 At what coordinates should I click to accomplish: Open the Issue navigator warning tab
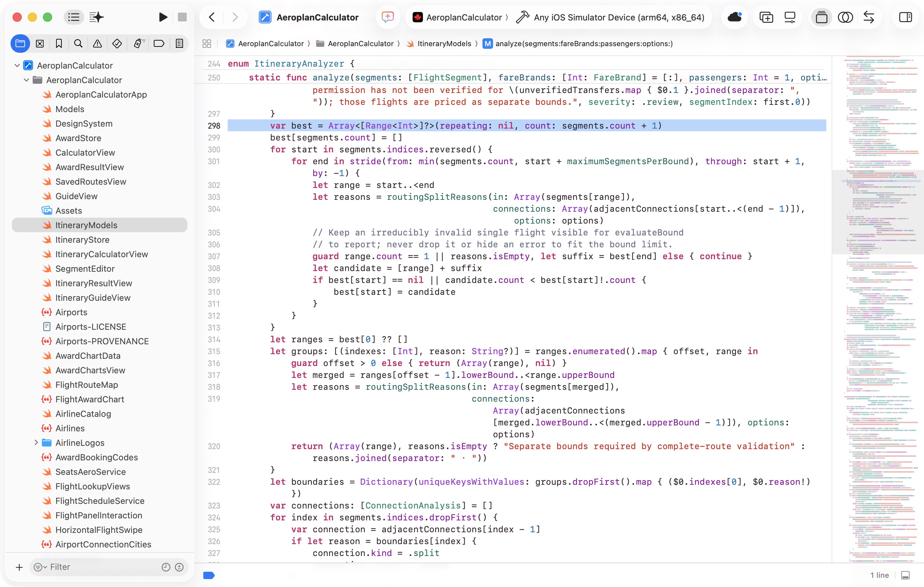tap(97, 44)
